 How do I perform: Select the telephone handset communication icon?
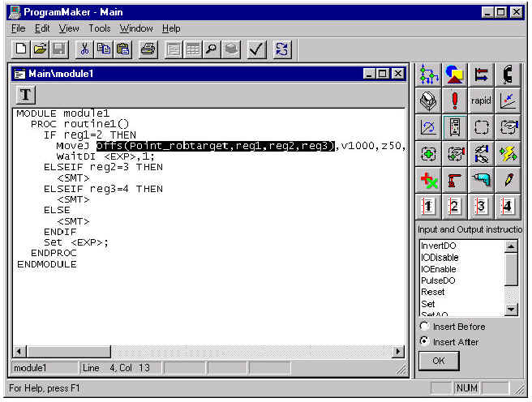tap(508, 75)
